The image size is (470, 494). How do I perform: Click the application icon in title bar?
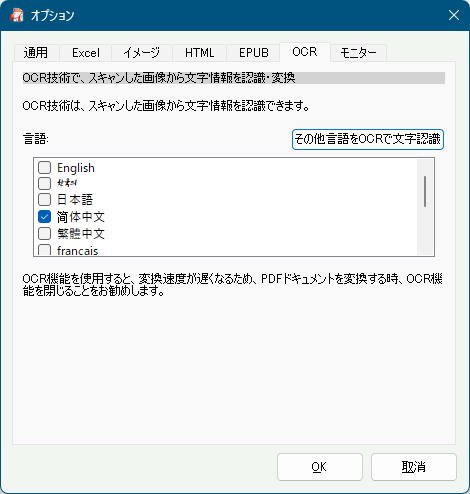(16, 15)
